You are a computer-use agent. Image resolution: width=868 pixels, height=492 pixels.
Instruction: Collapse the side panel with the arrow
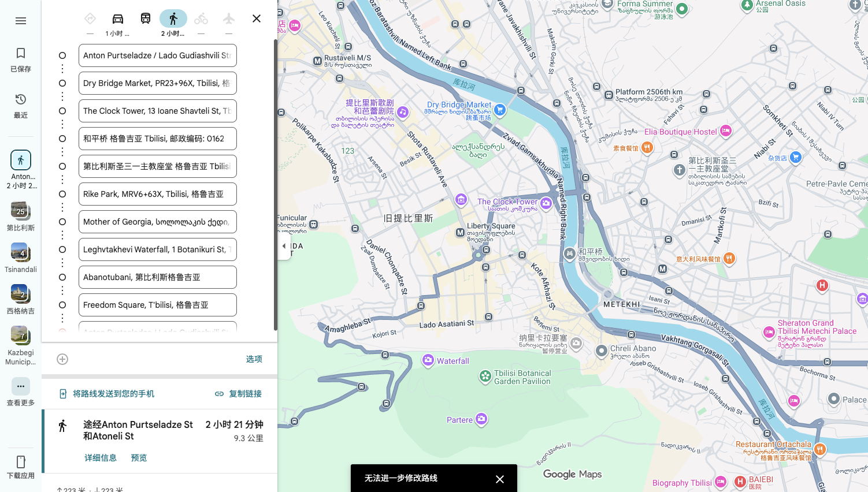click(284, 246)
